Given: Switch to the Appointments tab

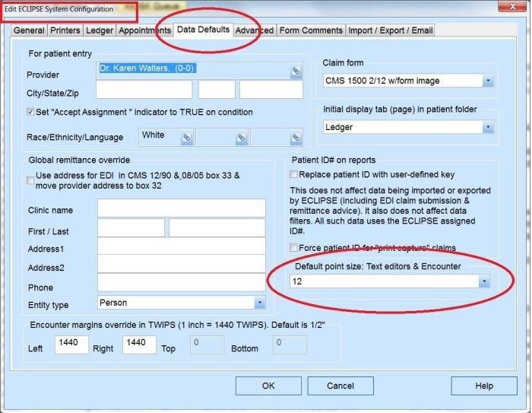Looking at the screenshot, I should coord(145,30).
